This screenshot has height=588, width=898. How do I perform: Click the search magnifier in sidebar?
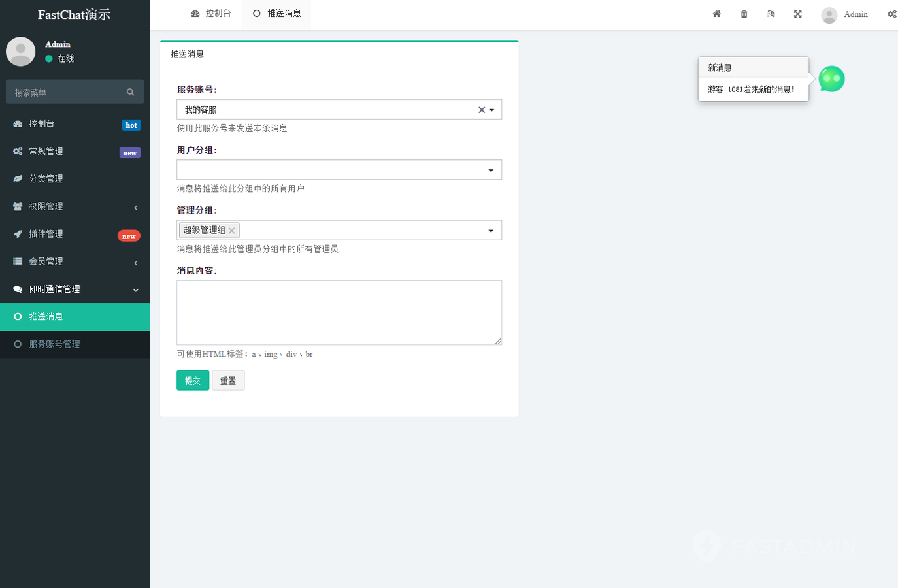pos(130,92)
